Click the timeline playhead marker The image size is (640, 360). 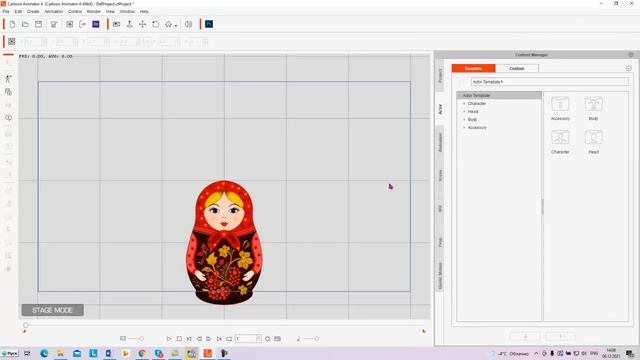(26, 325)
